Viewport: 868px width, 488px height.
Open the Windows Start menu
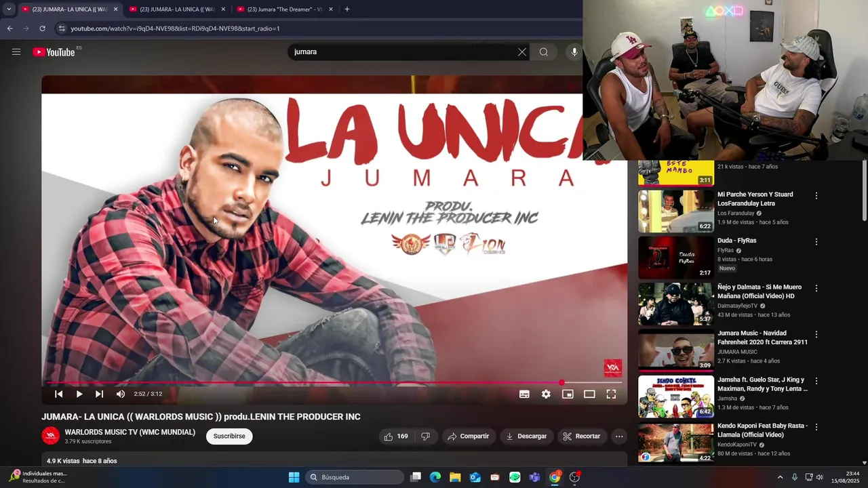294,477
